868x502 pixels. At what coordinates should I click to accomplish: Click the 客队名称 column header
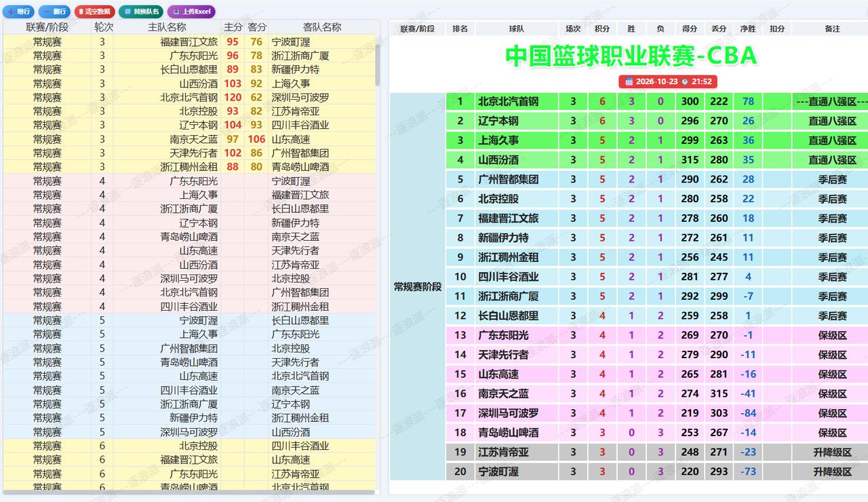coord(322,27)
